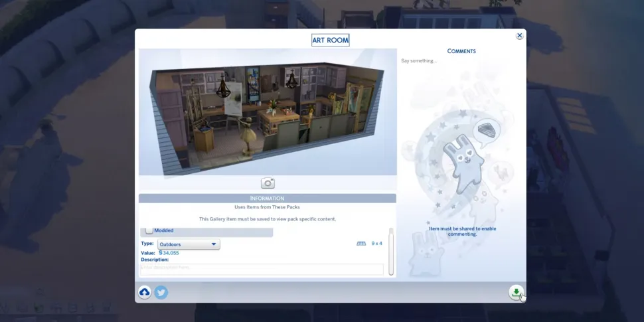Close the Art Room dialog
The height and width of the screenshot is (322, 644).
pos(519,37)
